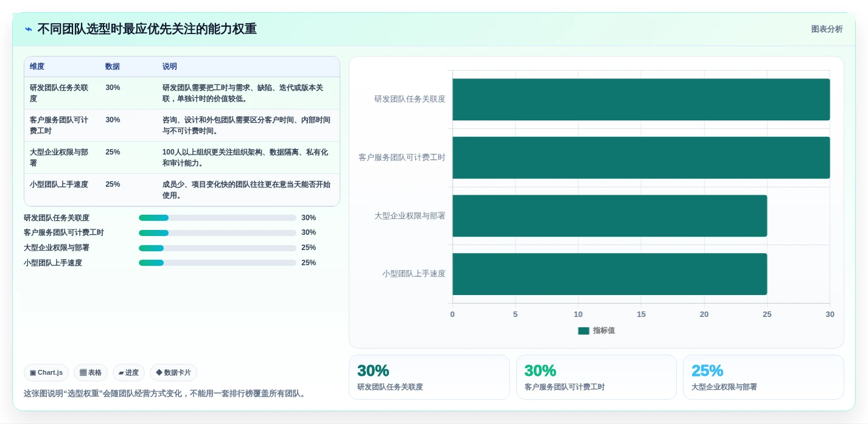Click the 表格 tag chip
This screenshot has height=424, width=868.
point(91,372)
